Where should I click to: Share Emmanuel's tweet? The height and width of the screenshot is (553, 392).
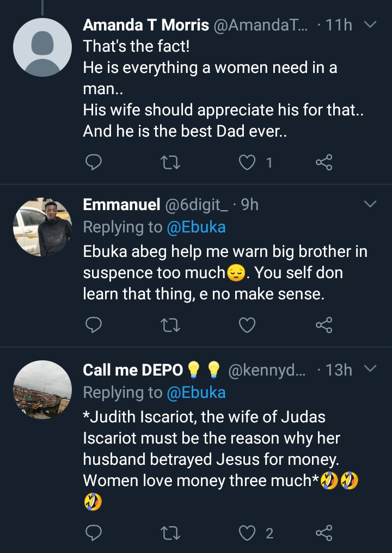[324, 325]
